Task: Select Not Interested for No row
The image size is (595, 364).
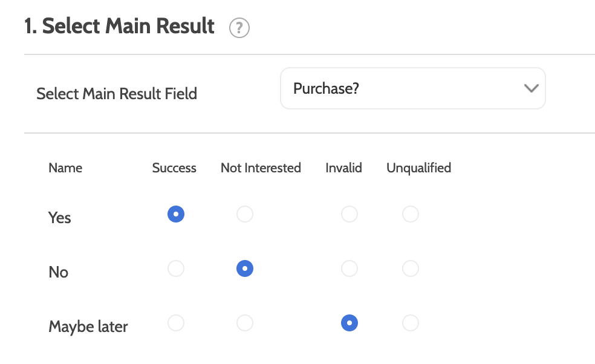Action: (245, 268)
